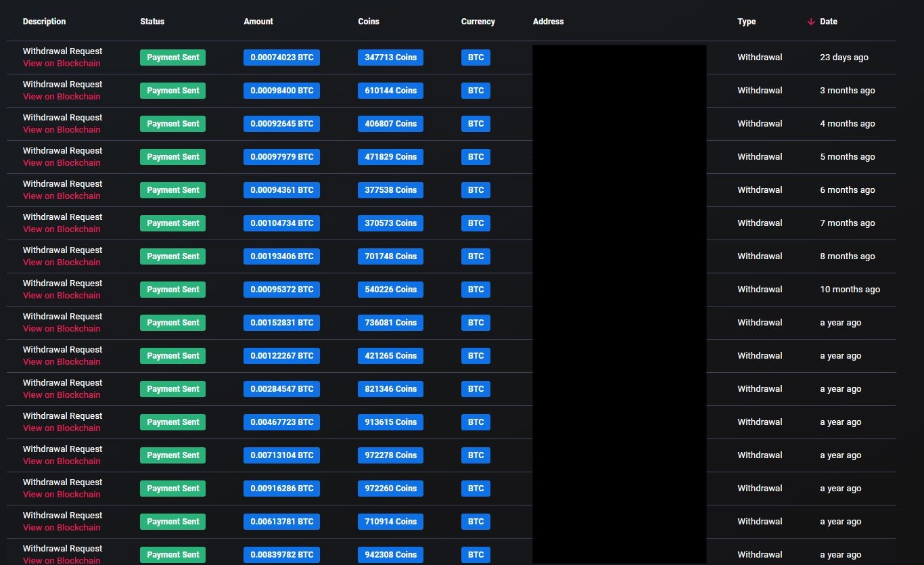This screenshot has height=565, width=924.
Task: Click the 347713 Coins badge
Action: click(390, 58)
